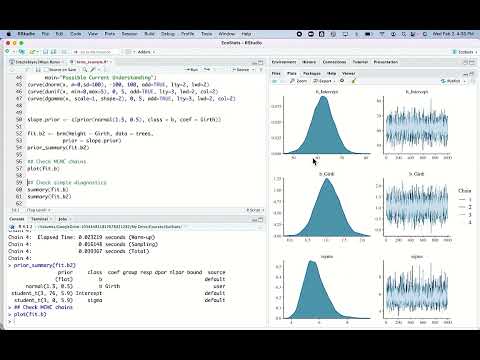Screen dimensions: 480x360
Task: Maximize the source editor pane
Action: click(261, 62)
